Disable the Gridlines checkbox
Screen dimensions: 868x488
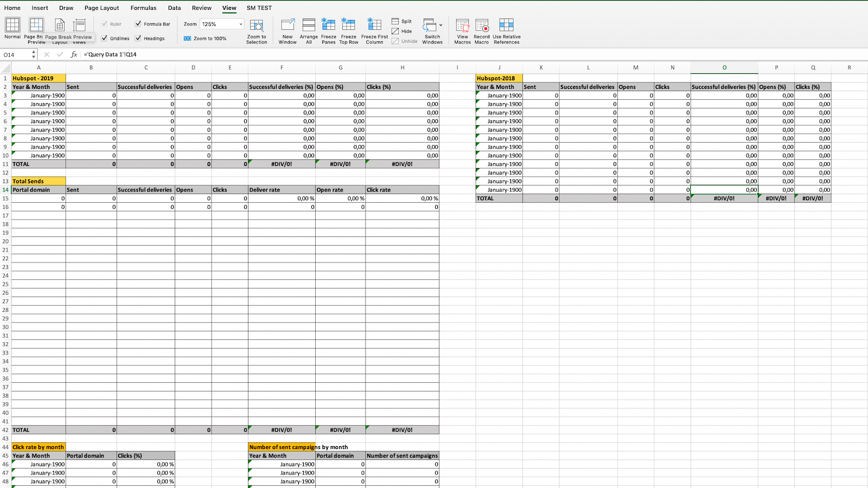105,38
